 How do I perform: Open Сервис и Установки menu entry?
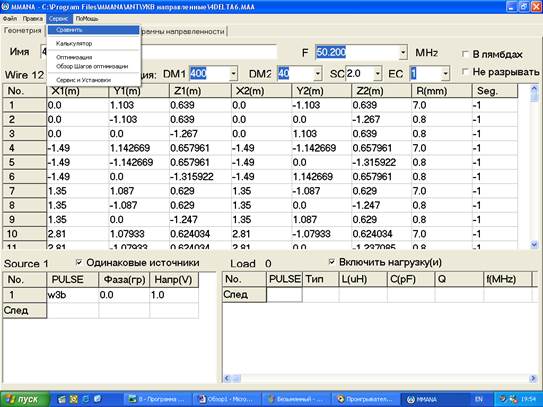point(93,80)
